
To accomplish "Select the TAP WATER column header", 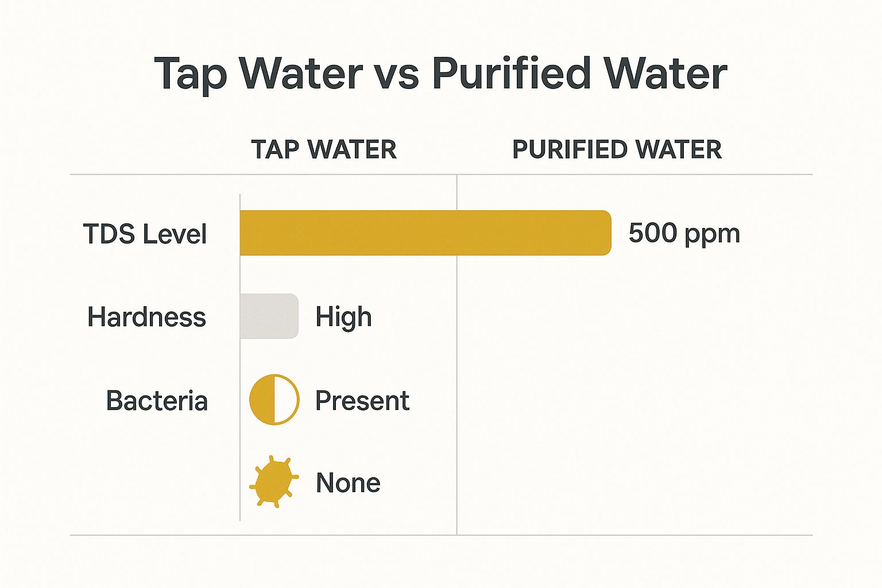I will pyautogui.click(x=324, y=150).
